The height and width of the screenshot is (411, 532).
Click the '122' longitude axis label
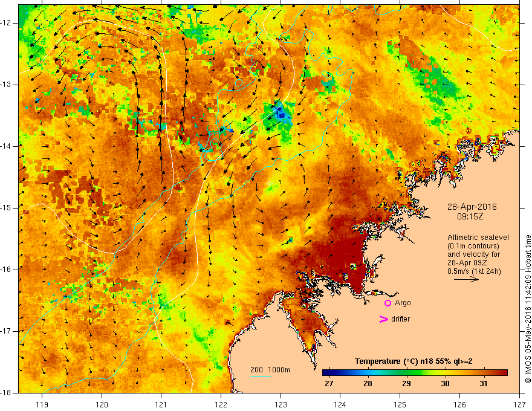(221, 404)
